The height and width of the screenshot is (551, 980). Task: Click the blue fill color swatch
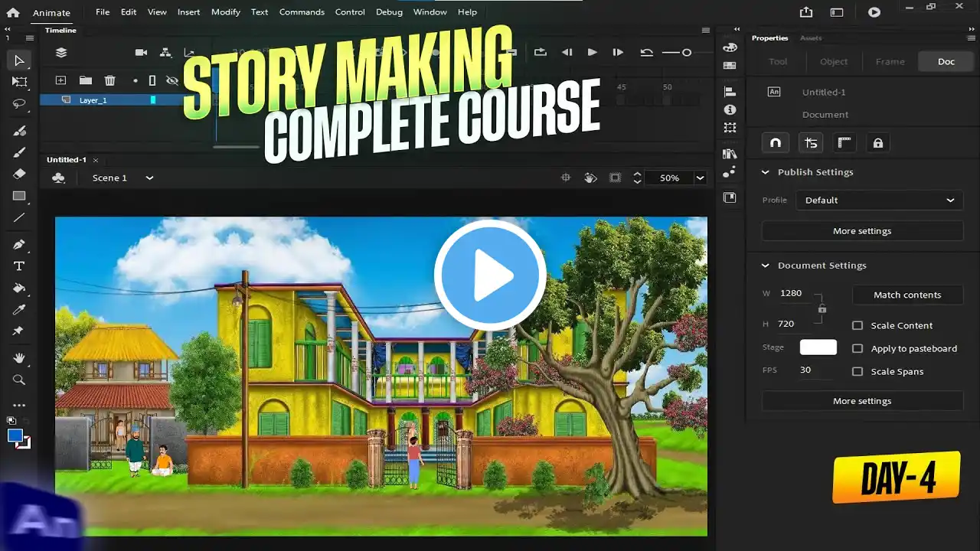tap(15, 435)
